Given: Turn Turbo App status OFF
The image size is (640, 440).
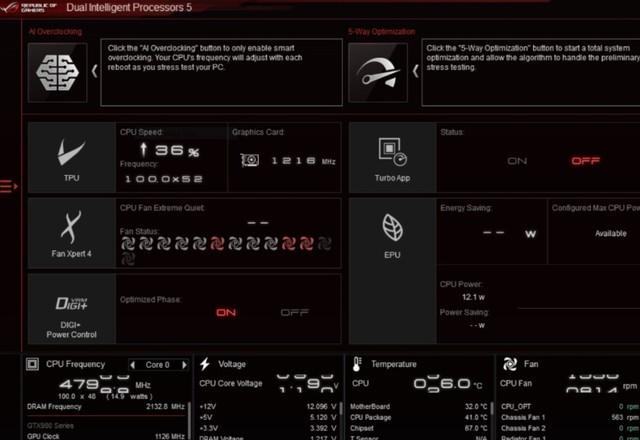Looking at the screenshot, I should (586, 161).
